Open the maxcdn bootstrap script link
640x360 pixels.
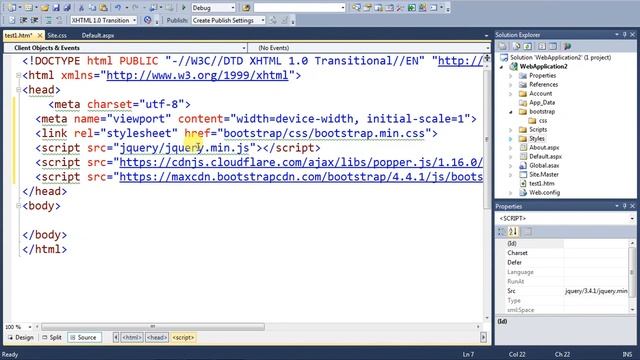[301, 177]
